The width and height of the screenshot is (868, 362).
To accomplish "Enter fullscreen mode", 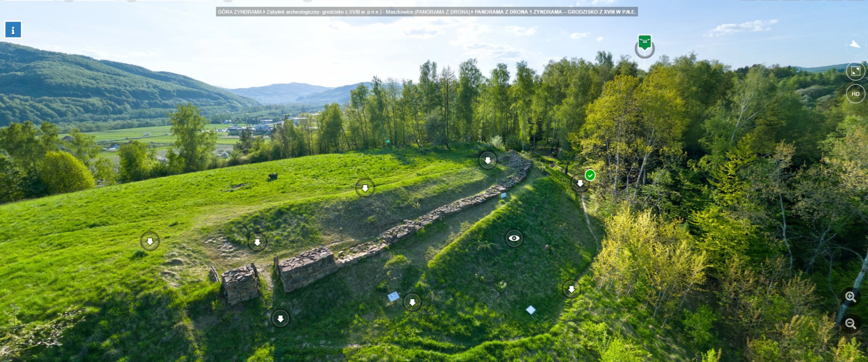I will [855, 71].
